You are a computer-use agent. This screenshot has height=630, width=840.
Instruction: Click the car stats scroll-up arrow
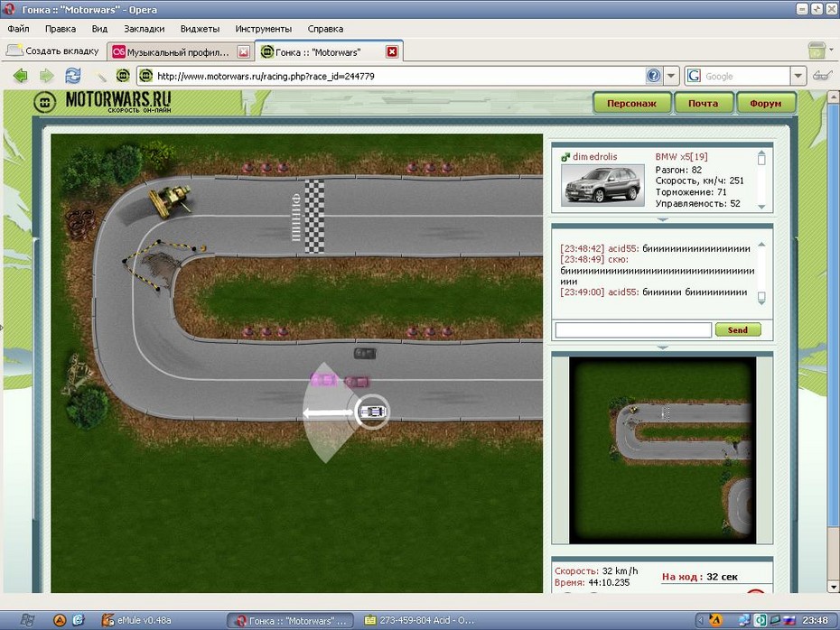pyautogui.click(x=761, y=153)
